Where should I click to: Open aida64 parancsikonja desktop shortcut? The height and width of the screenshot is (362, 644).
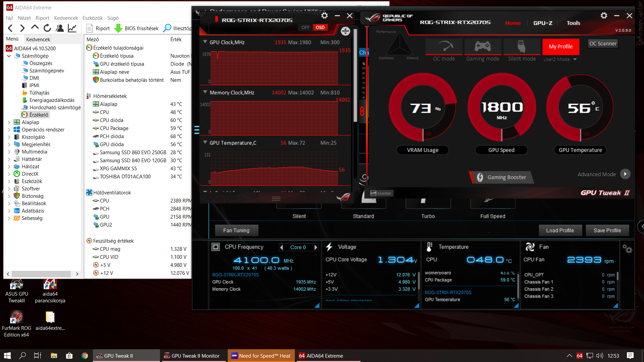[x=50, y=291]
